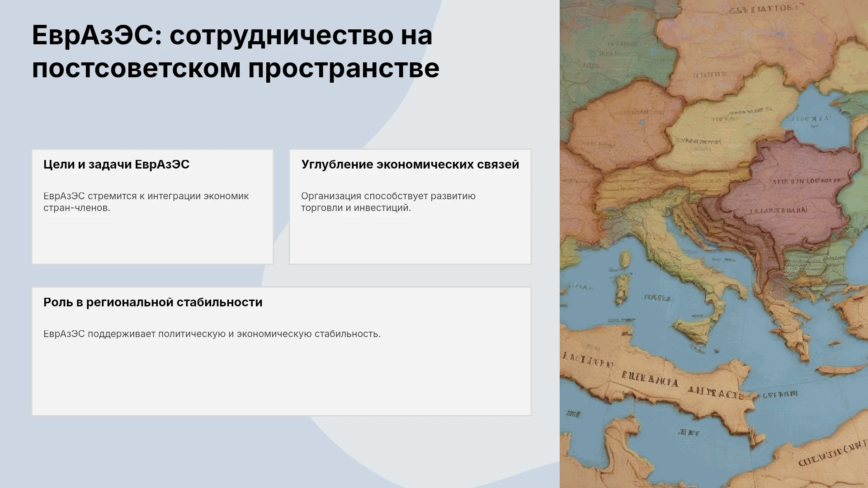Viewport: 868px width, 488px height.
Task: Click the map image on the right
Action: (714, 244)
